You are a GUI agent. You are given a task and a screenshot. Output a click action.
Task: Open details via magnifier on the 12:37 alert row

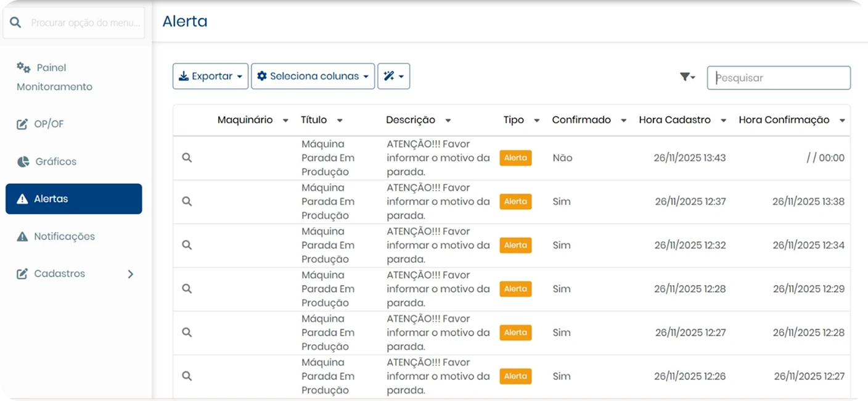click(187, 201)
